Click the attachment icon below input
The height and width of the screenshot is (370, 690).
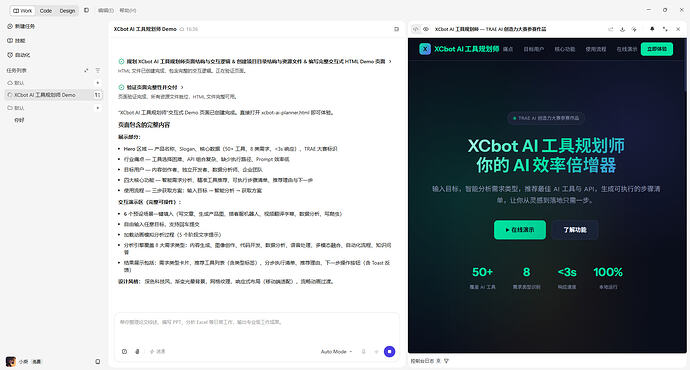click(137, 352)
